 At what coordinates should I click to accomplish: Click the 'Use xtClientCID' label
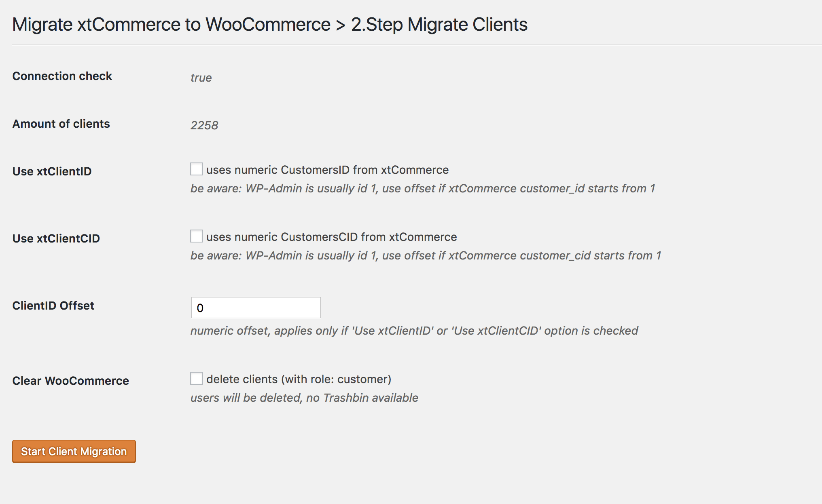point(56,238)
